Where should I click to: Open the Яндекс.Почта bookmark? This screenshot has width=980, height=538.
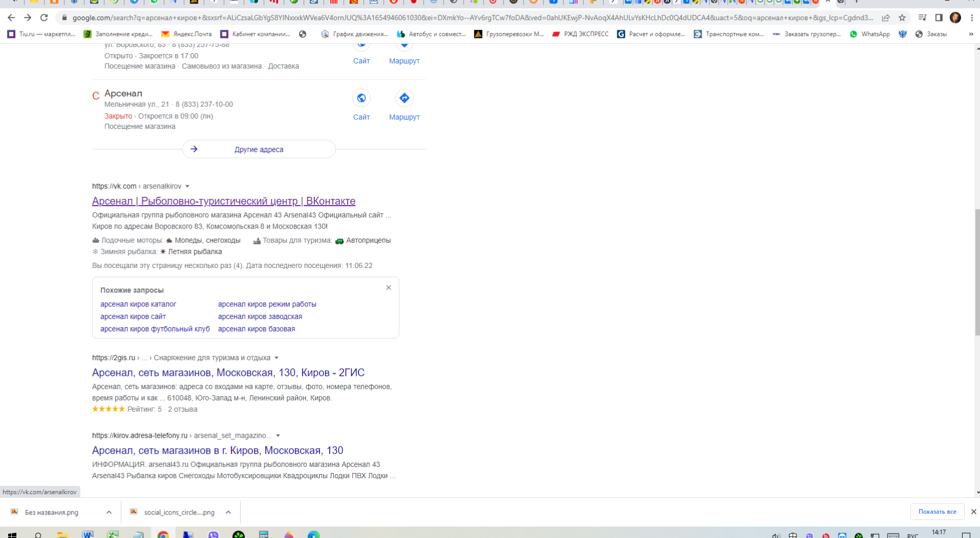(x=186, y=34)
